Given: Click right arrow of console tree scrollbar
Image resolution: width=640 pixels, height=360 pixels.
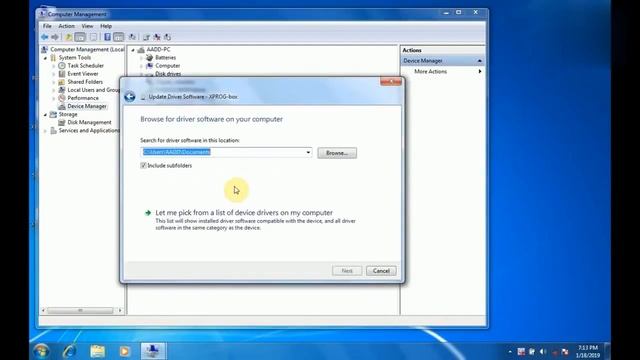Looking at the screenshot, I should [x=120, y=311].
